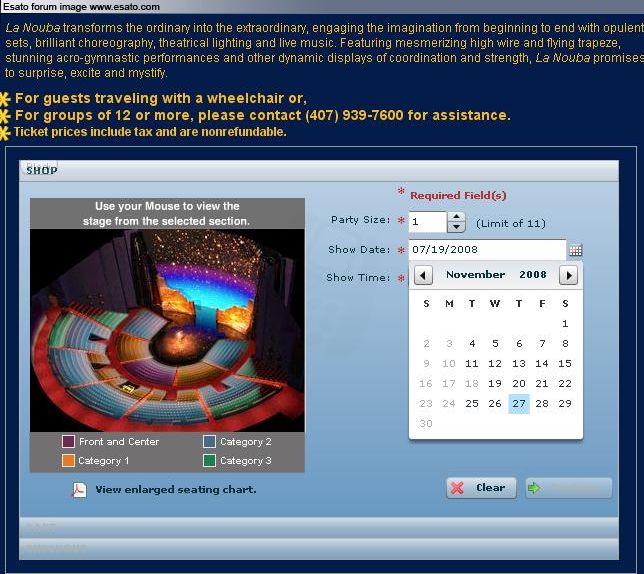Select November 11 in calendar

pos(472,364)
